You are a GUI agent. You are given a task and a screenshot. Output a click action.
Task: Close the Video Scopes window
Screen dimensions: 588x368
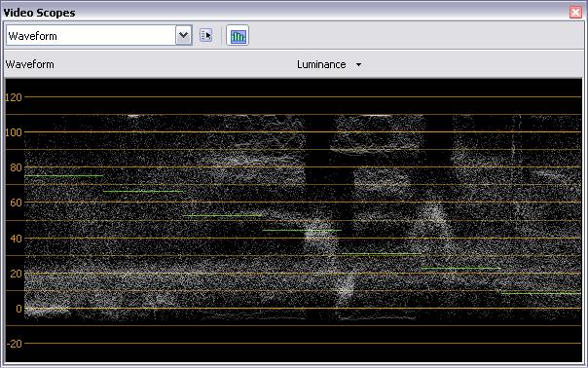(x=575, y=13)
